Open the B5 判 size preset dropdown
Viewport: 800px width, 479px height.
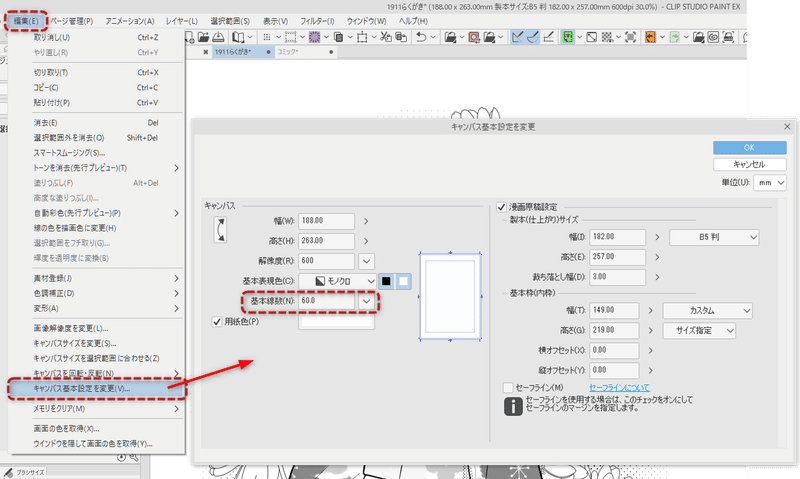click(714, 237)
